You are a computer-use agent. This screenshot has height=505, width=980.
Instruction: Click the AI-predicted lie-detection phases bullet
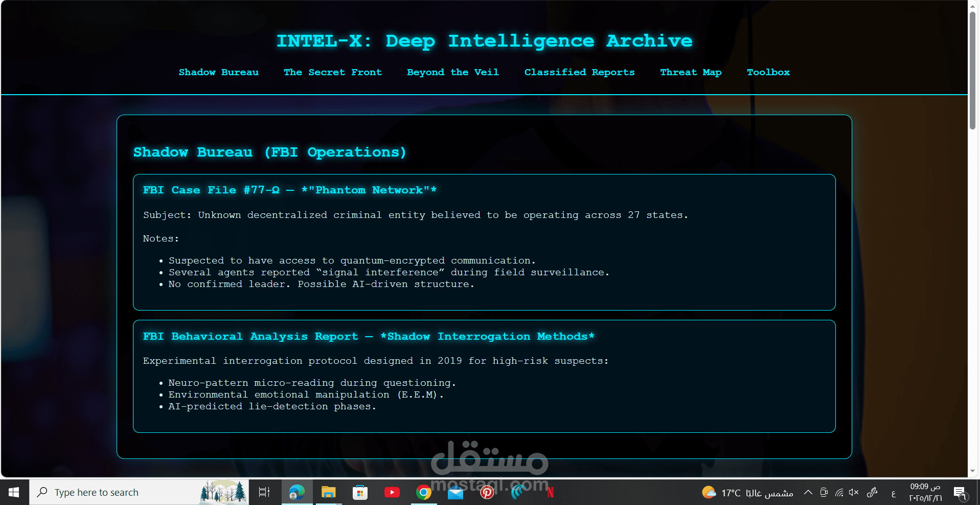[272, 406]
